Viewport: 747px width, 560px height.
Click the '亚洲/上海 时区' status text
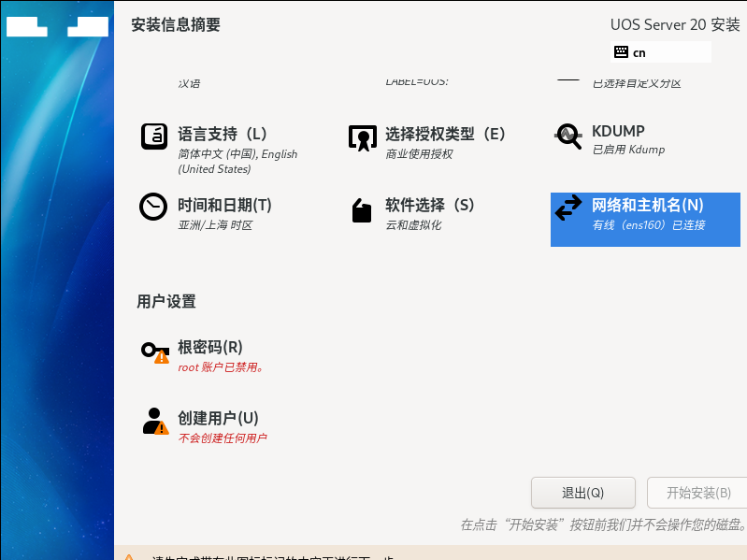point(215,225)
